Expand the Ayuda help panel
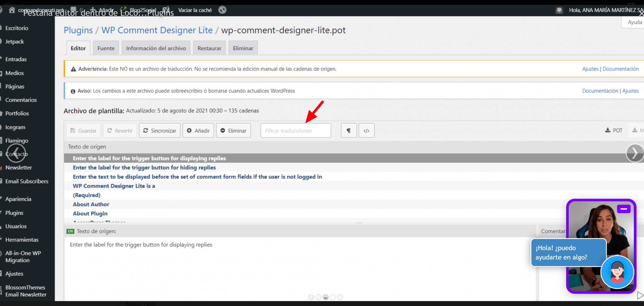The height and width of the screenshot is (306, 644). 634,22
